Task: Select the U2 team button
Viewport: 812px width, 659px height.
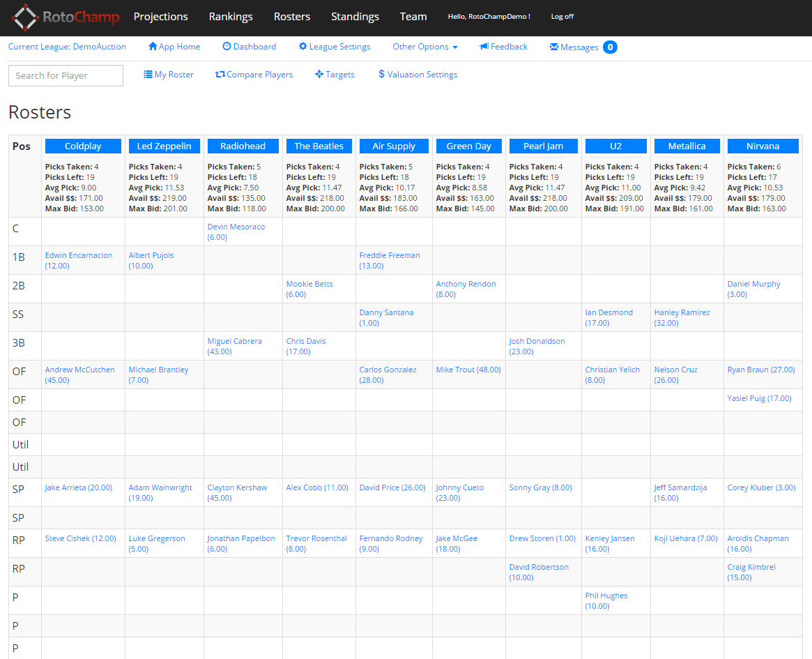Action: (x=615, y=146)
